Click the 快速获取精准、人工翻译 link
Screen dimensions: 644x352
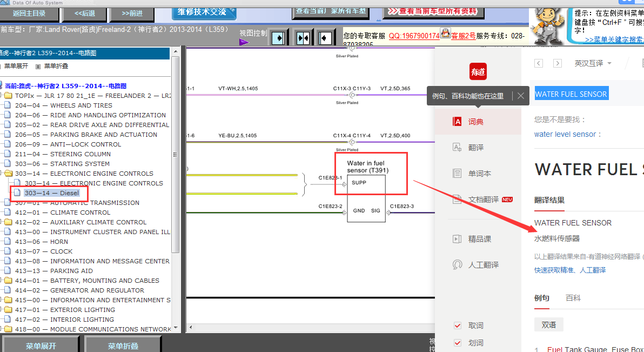pyautogui.click(x=569, y=270)
